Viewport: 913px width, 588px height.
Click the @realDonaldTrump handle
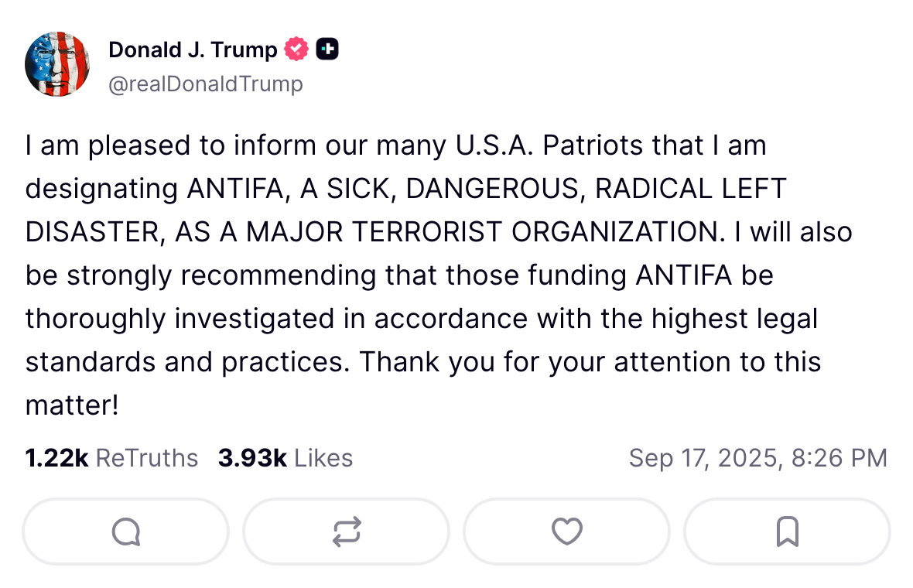tap(206, 84)
